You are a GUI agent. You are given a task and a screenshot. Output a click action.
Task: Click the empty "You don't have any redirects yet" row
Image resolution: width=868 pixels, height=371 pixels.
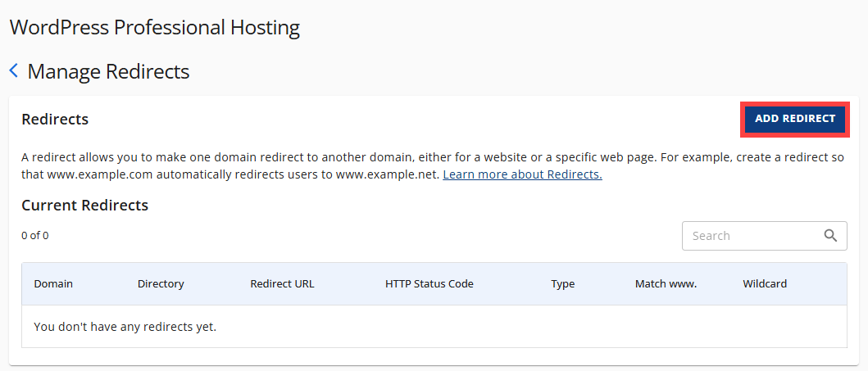[125, 327]
